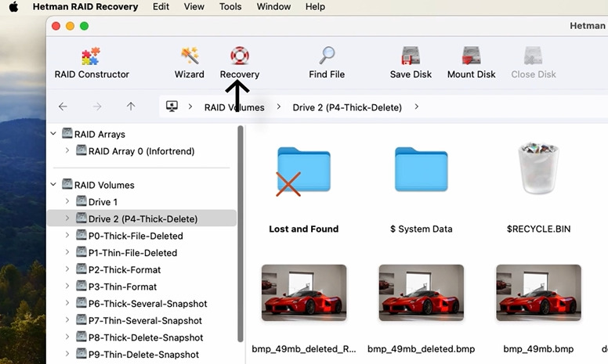Viewport: 608px width, 364px height.
Task: Click the "bmp_49mb.bmp" file name
Action: click(x=538, y=349)
